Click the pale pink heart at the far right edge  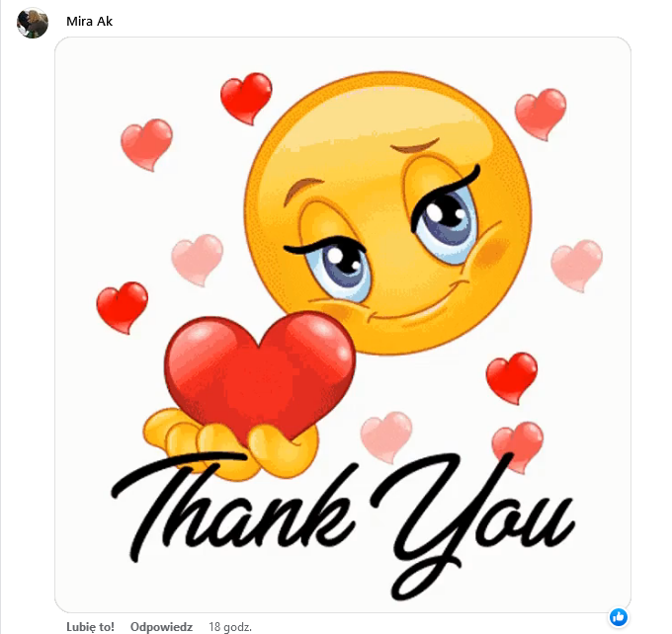(x=577, y=266)
